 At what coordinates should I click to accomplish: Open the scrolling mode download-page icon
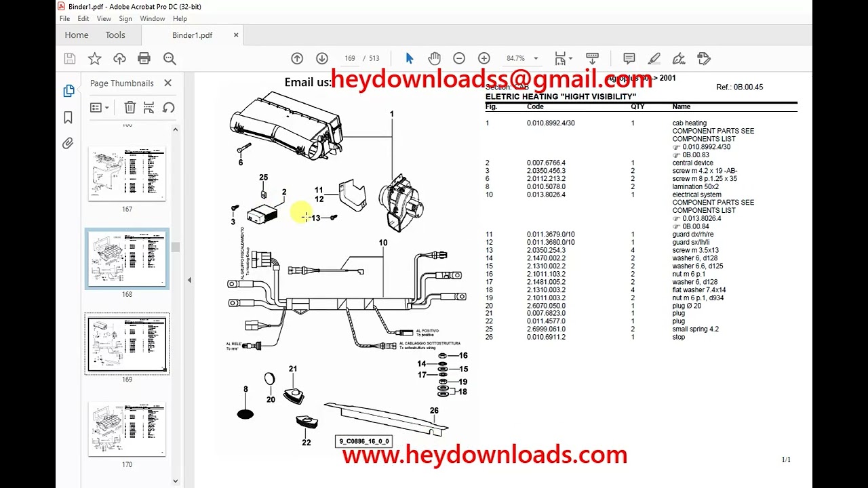(x=592, y=59)
